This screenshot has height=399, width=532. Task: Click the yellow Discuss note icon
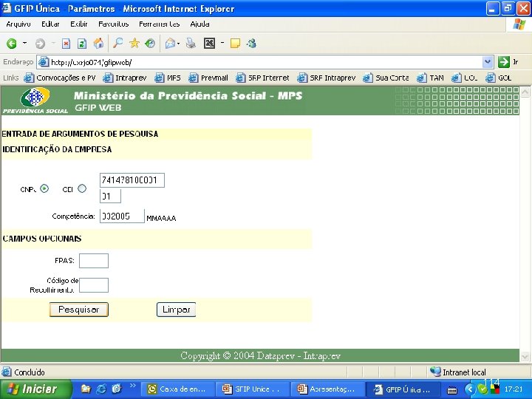(235, 43)
